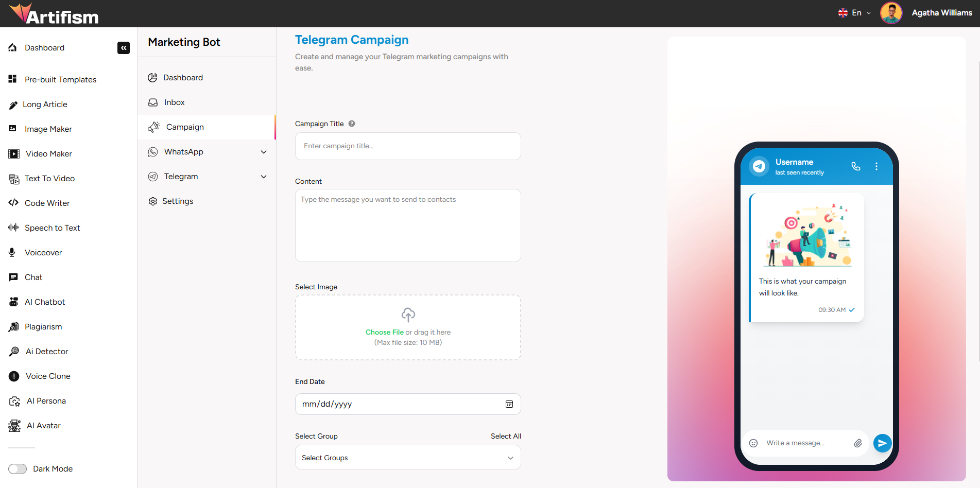This screenshot has width=980, height=488.
Task: Enable Dark Mode
Action: pos(18,469)
